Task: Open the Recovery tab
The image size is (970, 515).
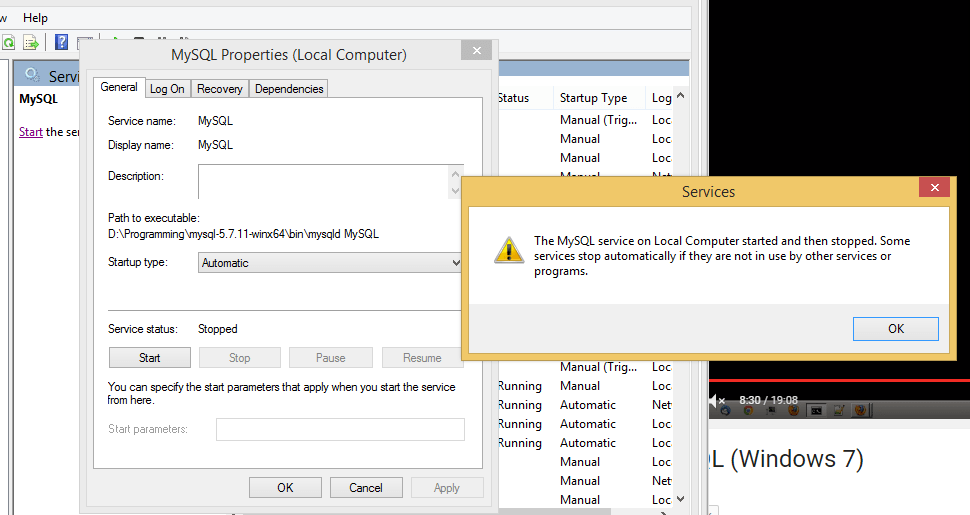Action: pos(220,89)
